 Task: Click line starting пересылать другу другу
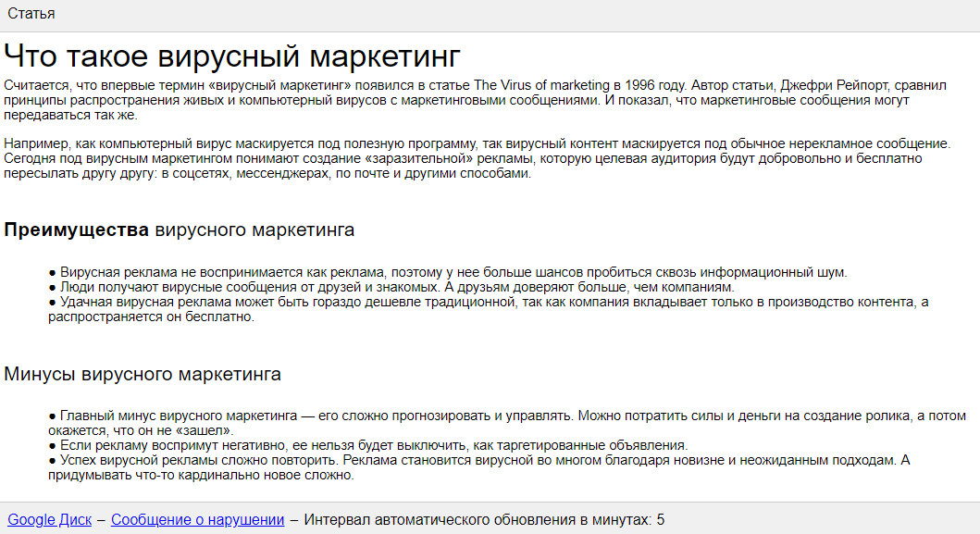point(267,173)
